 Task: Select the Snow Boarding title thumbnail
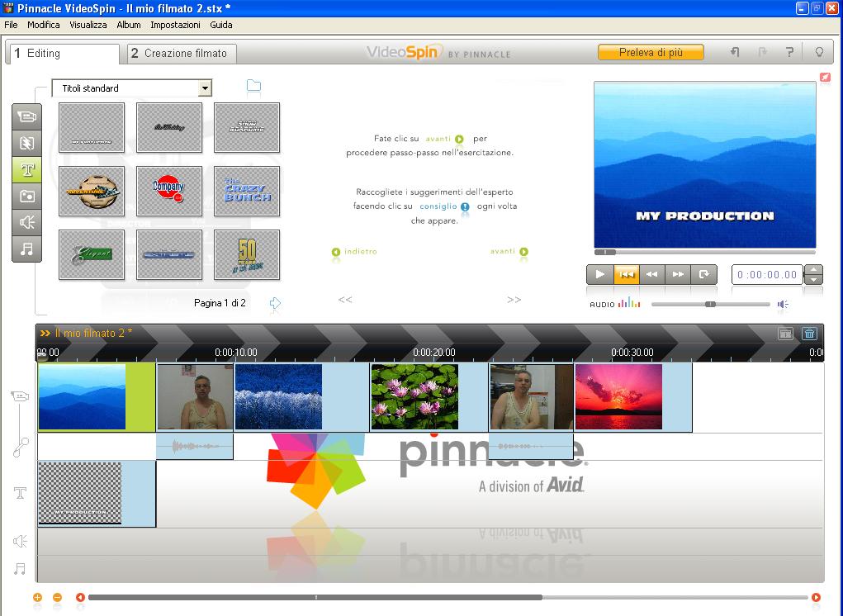pos(247,127)
